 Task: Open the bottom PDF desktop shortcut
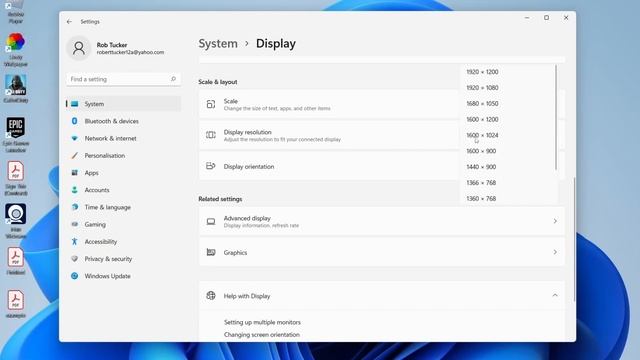(x=16, y=304)
